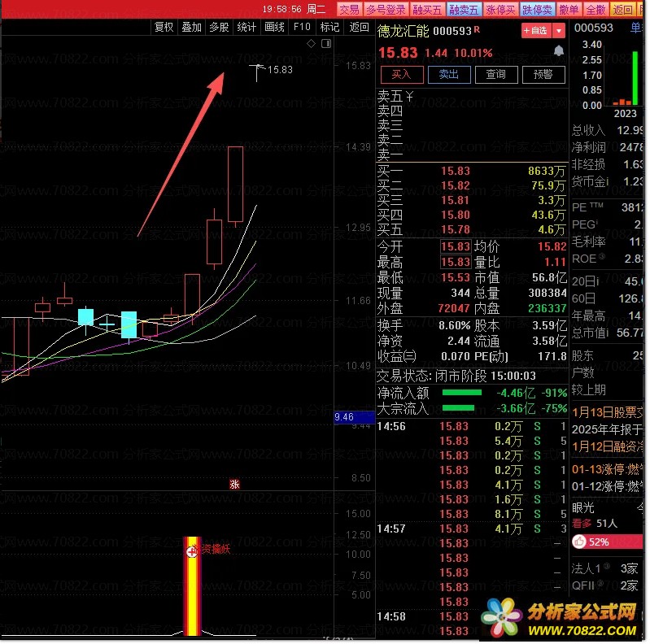Image resolution: width=650 pixels, height=644 pixels.
Task: Click the QFII 2家 holdings row
Action: (604, 585)
